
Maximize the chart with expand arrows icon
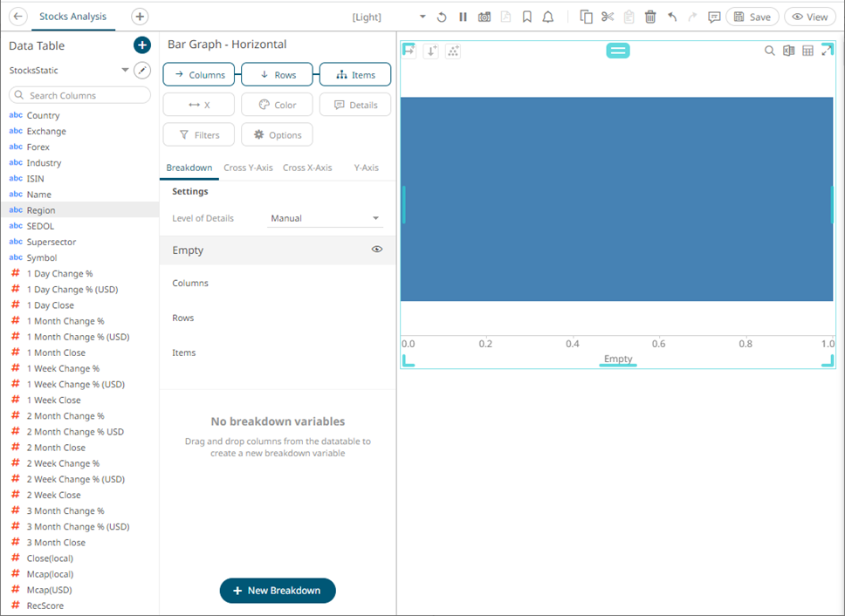[827, 51]
